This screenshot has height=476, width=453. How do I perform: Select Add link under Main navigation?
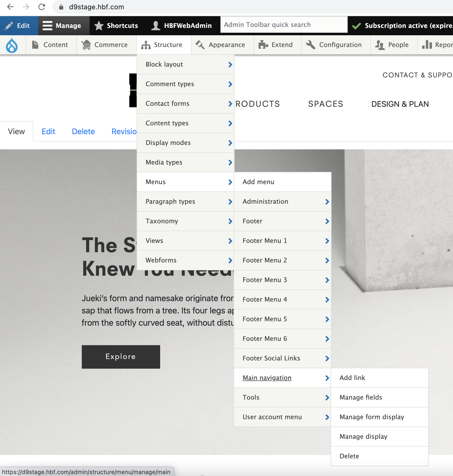352,378
